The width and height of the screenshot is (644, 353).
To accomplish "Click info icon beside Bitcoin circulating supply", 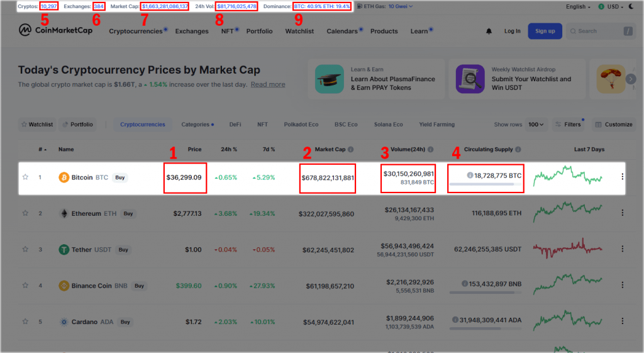I will tap(470, 176).
